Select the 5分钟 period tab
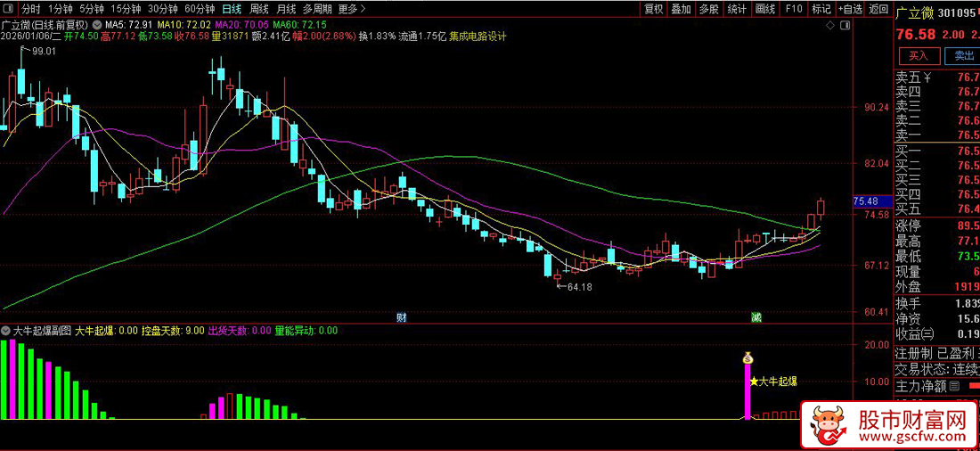The width and height of the screenshot is (980, 451). click(92, 9)
